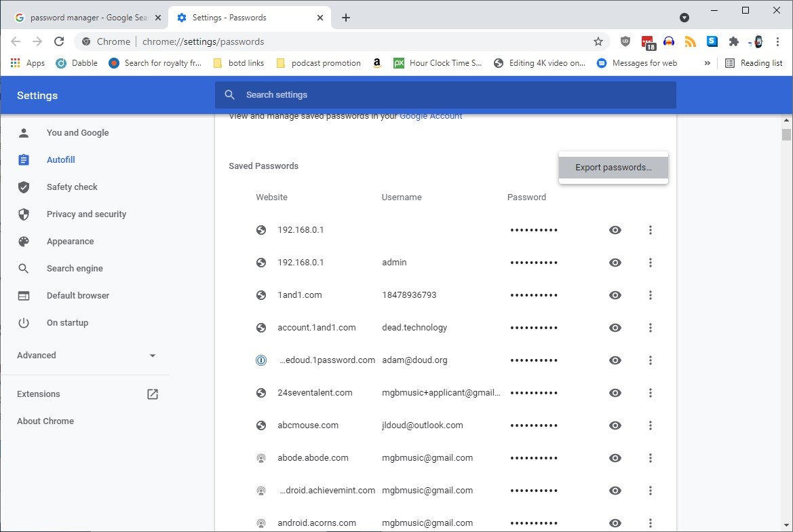Click the browser forward arrow

(x=37, y=41)
